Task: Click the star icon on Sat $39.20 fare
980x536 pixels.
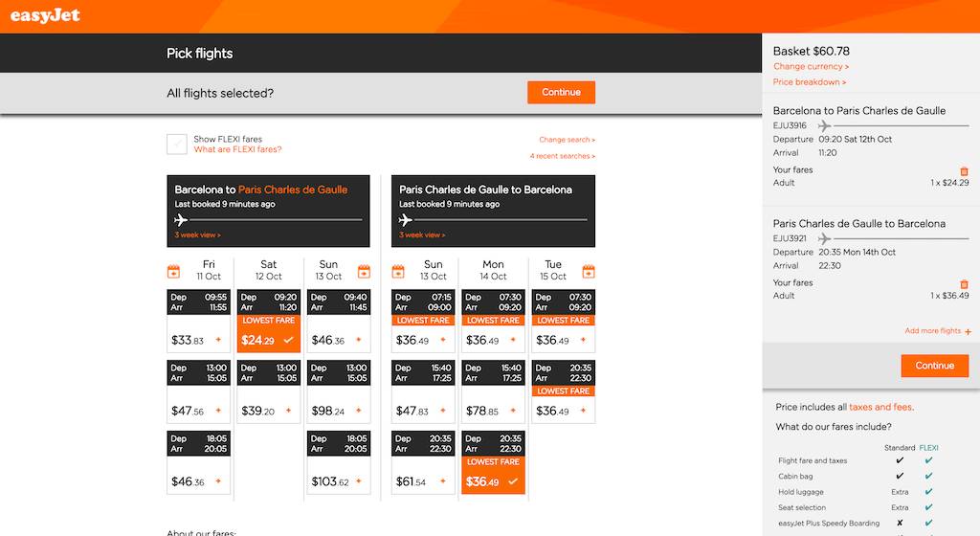Action: (288, 411)
